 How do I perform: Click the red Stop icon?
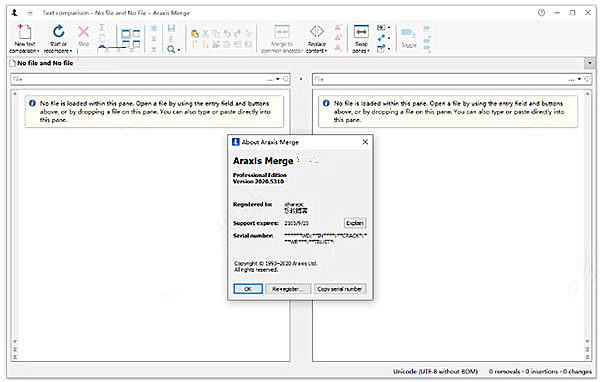[x=83, y=32]
